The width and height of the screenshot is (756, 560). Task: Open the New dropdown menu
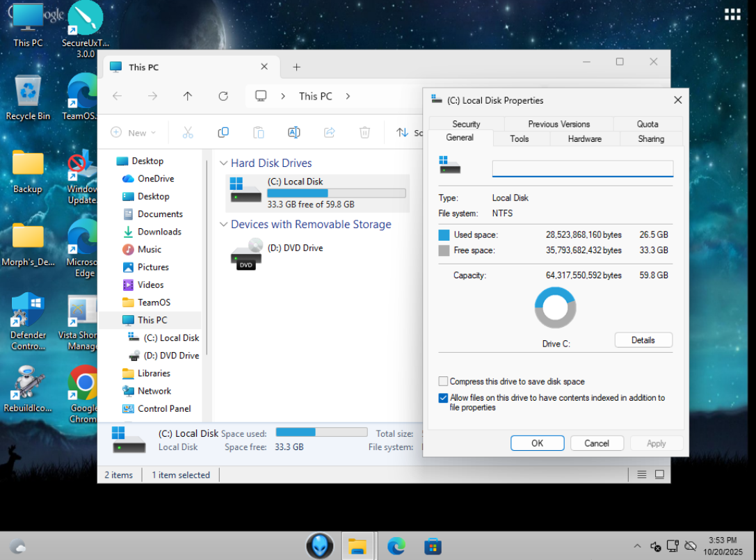[134, 132]
